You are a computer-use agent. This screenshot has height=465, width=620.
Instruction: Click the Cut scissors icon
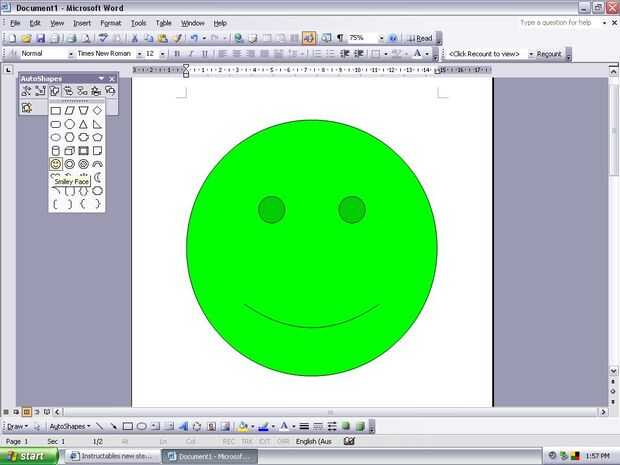[x=134, y=38]
